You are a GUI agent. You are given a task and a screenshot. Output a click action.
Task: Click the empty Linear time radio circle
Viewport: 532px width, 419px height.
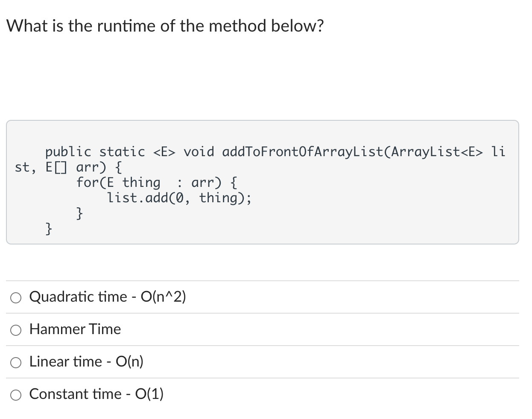[16, 362]
